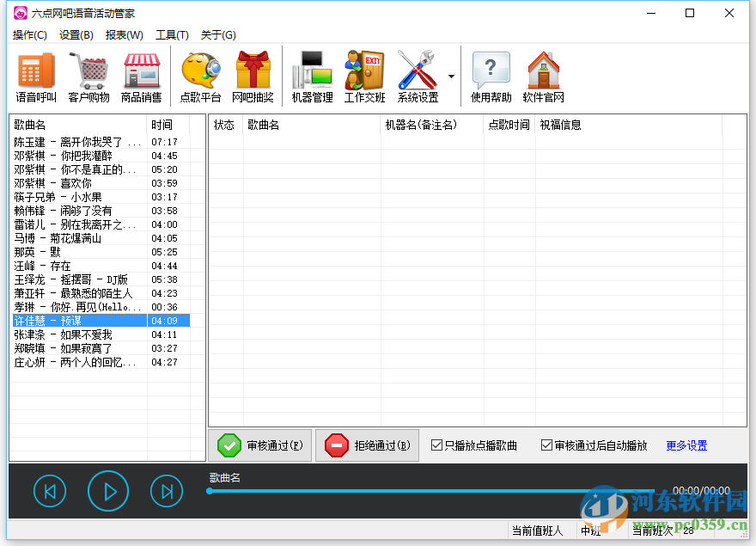Open 更多设置 for more settings
The width and height of the screenshot is (756, 546).
point(685,445)
